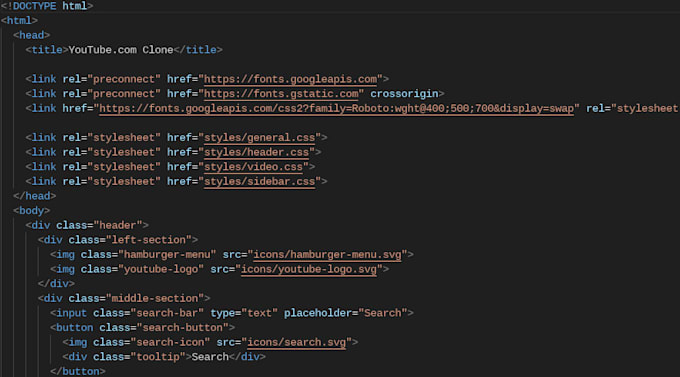680x377 pixels.
Task: Follow the icons/search.svg source path
Action: 297,343
